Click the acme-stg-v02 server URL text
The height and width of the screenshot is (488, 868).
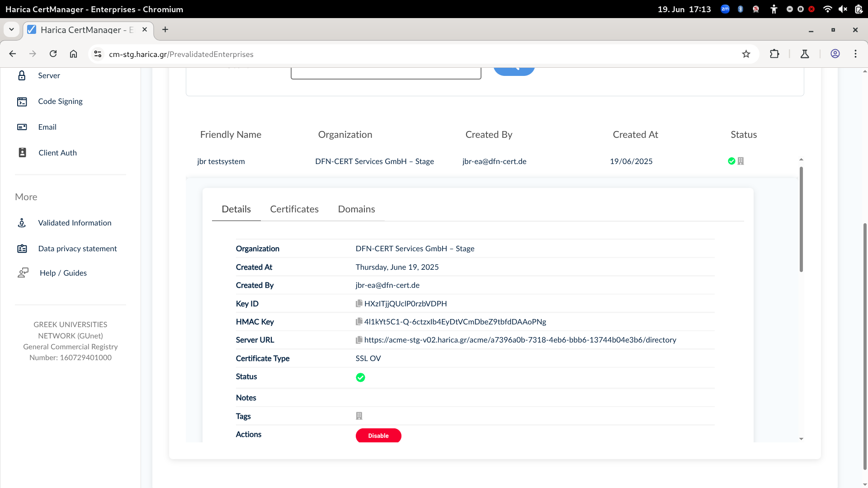(x=520, y=340)
